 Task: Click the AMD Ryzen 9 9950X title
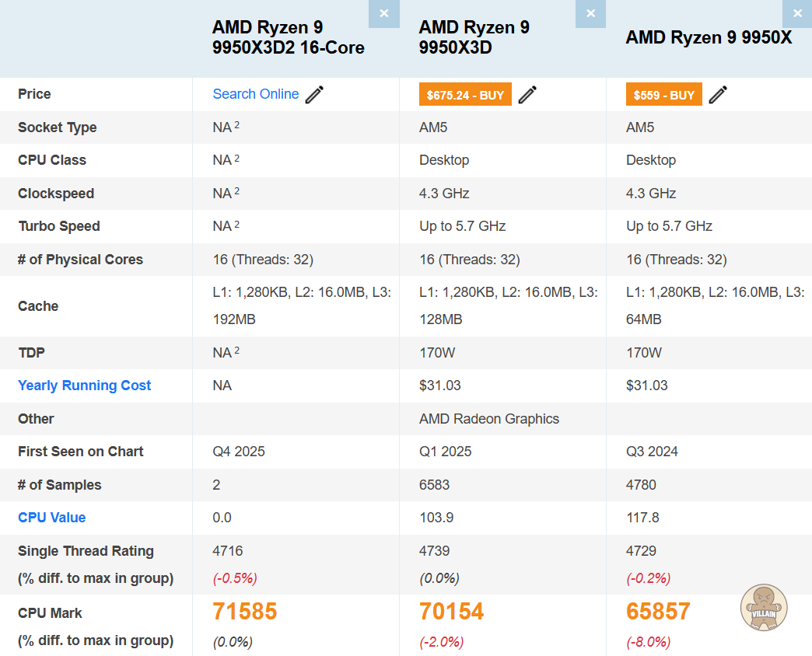tap(708, 37)
